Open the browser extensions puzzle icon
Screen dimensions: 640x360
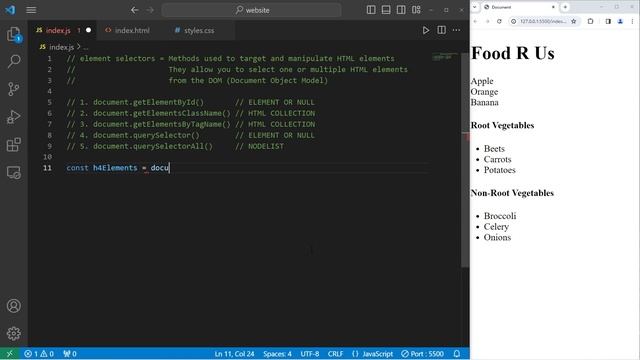click(x=590, y=21)
